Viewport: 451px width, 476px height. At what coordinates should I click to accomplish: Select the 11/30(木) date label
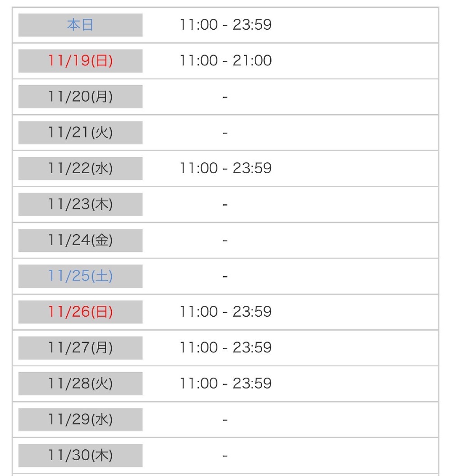pos(80,455)
